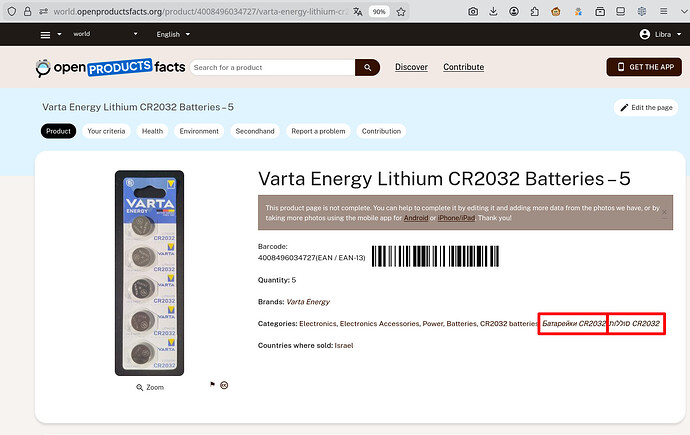Click the padlock site security icon
The height and width of the screenshot is (435, 690).
(27, 11)
